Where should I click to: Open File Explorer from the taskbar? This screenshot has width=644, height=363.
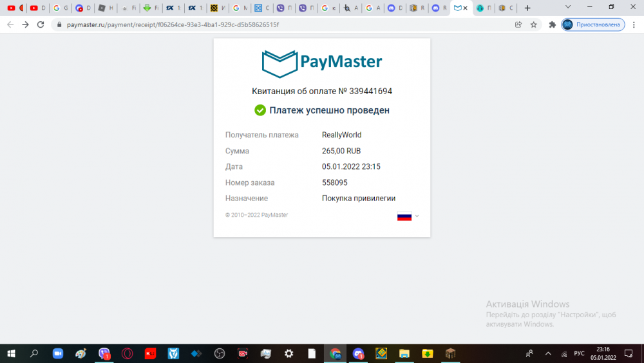point(404,353)
